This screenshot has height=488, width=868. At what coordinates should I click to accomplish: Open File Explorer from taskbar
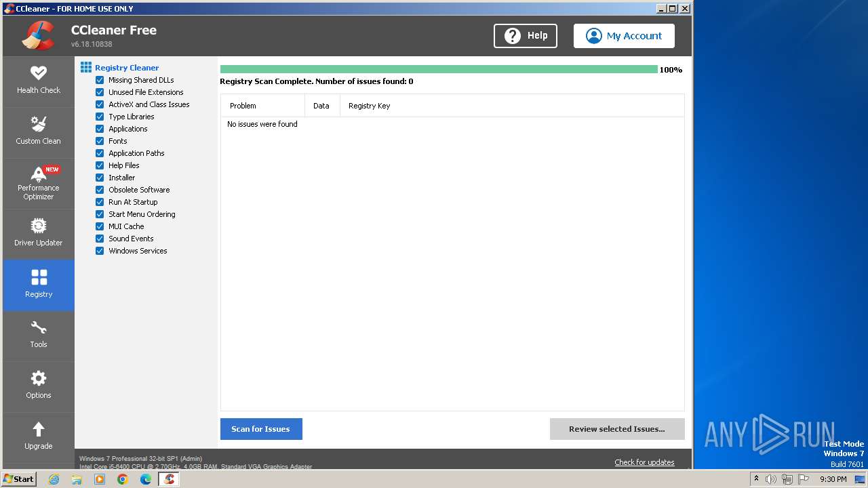pyautogui.click(x=77, y=479)
